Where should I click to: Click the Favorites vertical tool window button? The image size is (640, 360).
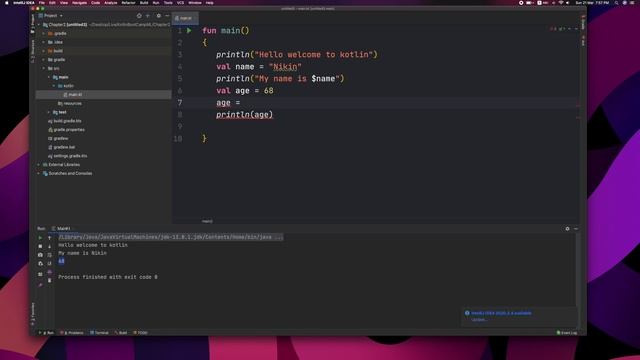point(33,313)
